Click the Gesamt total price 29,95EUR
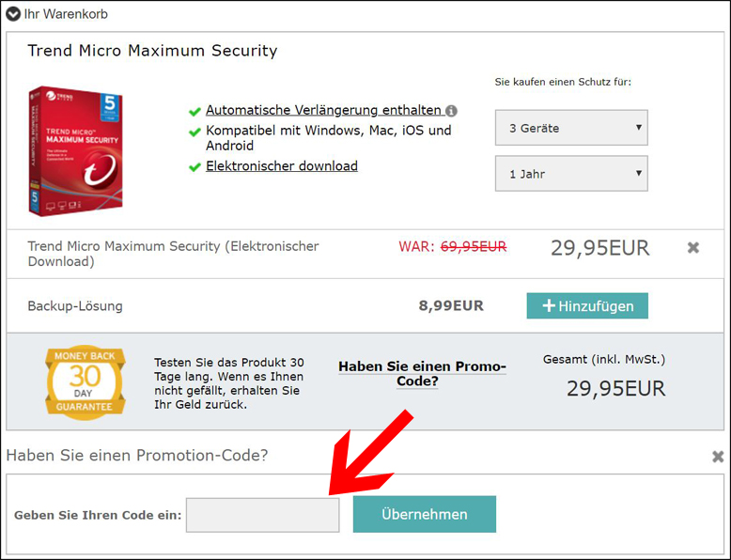This screenshot has width=731, height=560. click(x=615, y=388)
